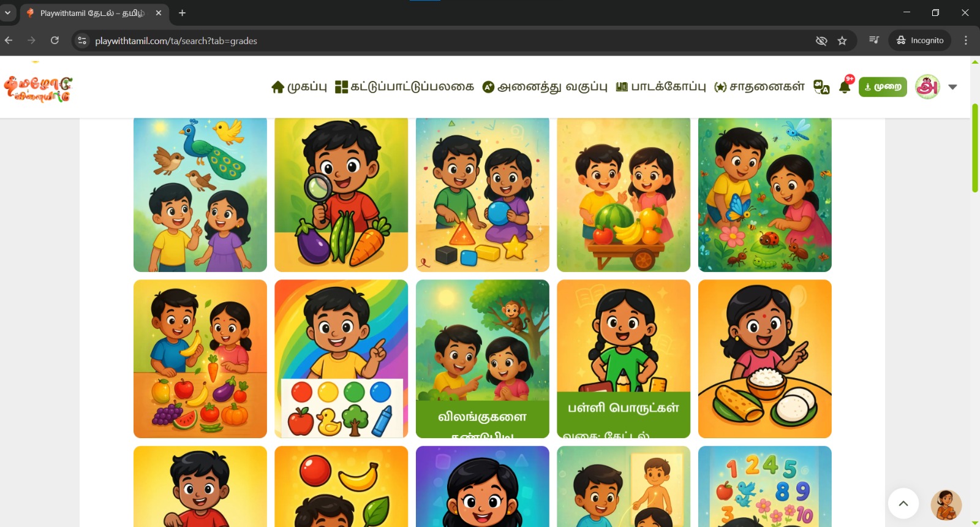980x527 pixels.
Task: Open the notification bell icon
Action: click(x=845, y=86)
